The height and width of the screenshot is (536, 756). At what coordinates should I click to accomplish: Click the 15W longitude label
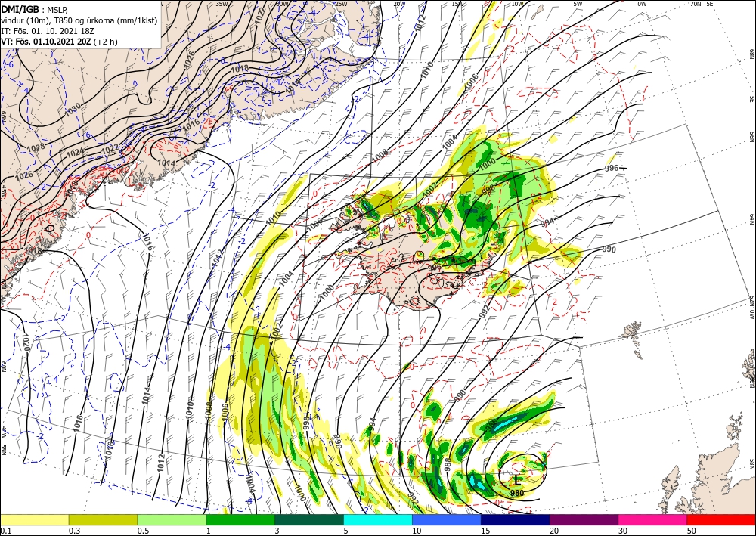(457, 3)
